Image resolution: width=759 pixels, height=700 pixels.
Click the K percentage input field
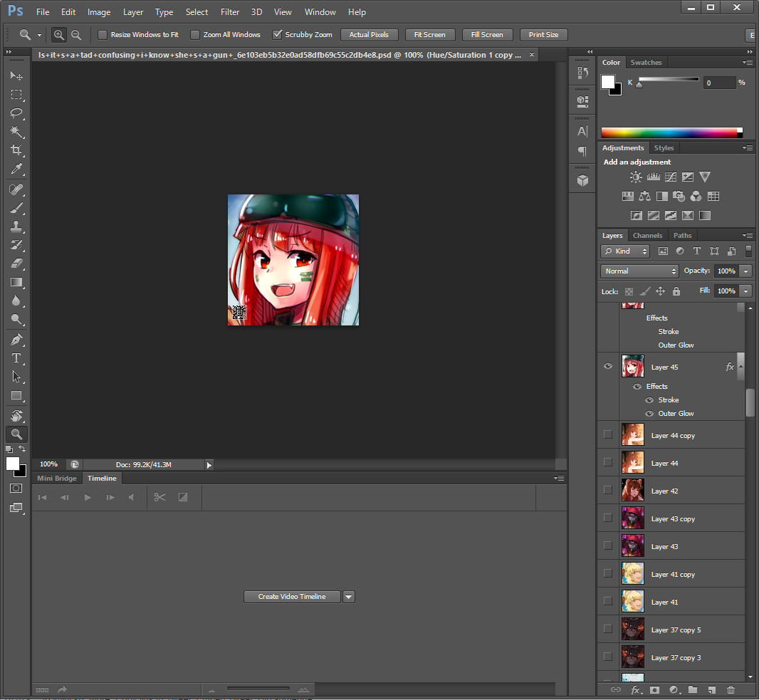pos(719,83)
